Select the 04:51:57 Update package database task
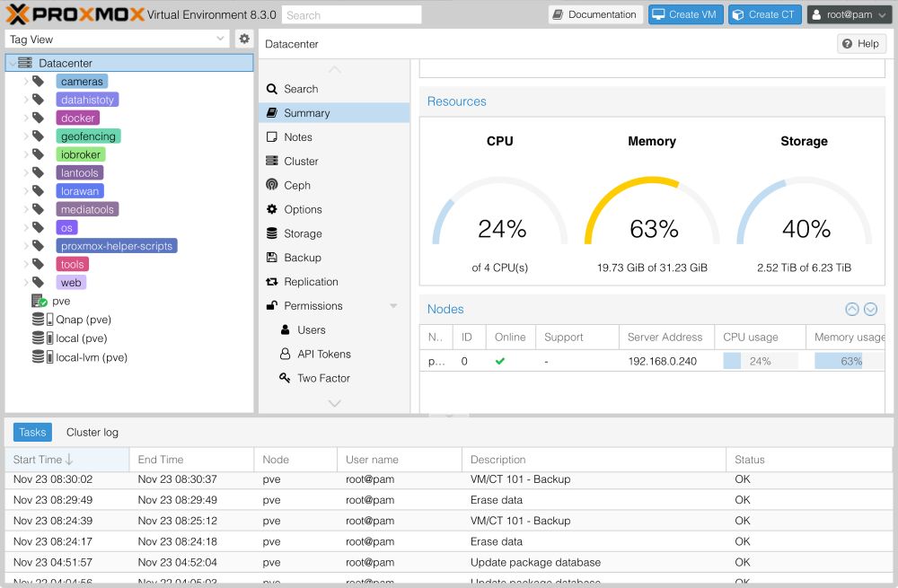The image size is (898, 588). [x=448, y=562]
